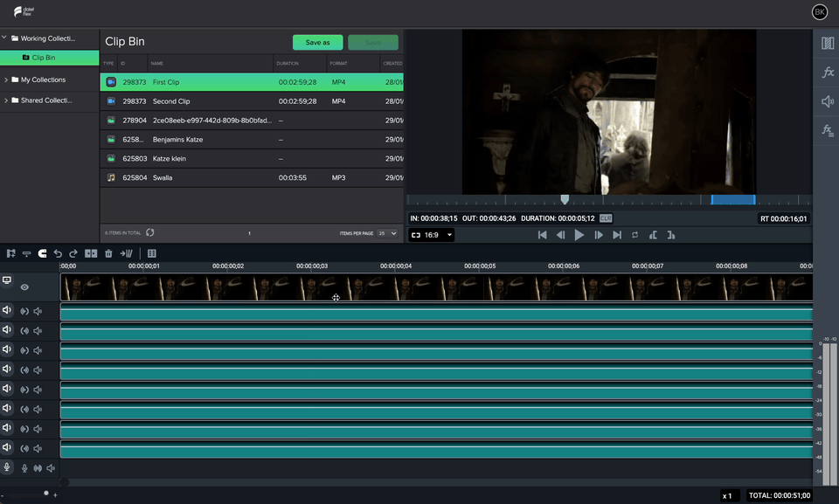Click the x1 playback speed indicator
Screen dimensions: 839x504
coord(727,496)
